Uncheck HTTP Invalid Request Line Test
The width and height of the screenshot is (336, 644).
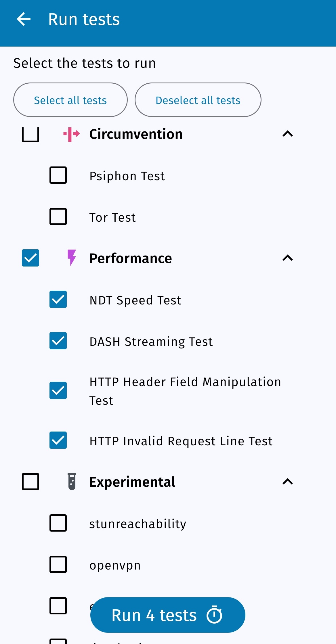click(x=58, y=440)
